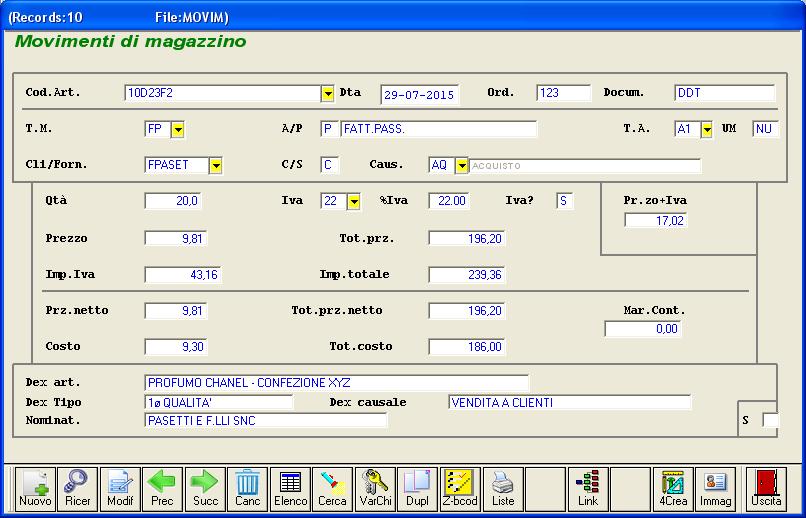Open the Ricer search magnifier icon
The image size is (806, 518).
pos(78,489)
